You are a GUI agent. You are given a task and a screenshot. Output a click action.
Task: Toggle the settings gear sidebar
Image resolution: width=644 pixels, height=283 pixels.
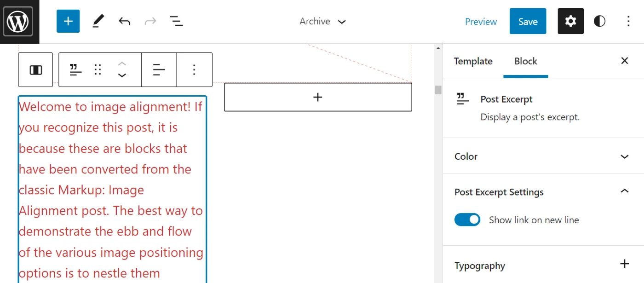[x=570, y=21]
